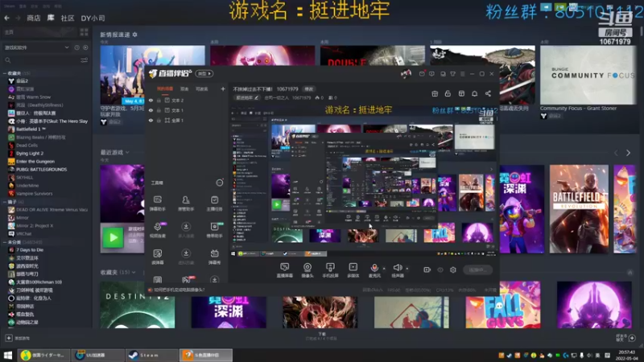Screen dimensions: 644x362
Task: Click the recent clock filter icon in Steam
Action: point(76,47)
